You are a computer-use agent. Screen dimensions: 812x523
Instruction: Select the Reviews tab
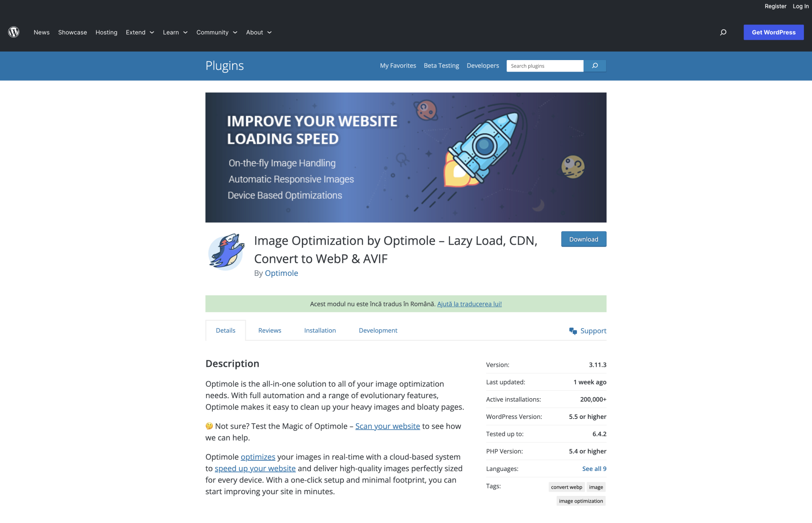click(269, 330)
